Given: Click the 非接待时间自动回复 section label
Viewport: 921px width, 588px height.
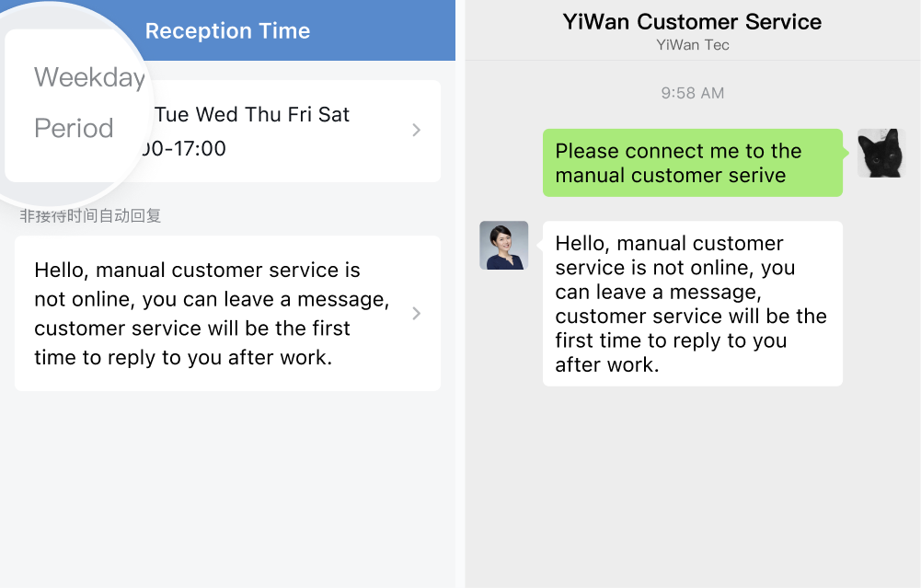Looking at the screenshot, I should point(90,216).
